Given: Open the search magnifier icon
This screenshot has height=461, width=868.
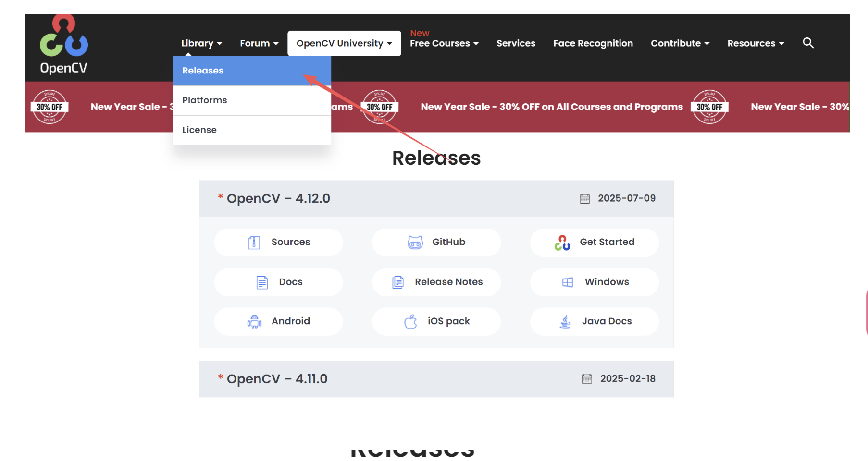Looking at the screenshot, I should point(808,43).
